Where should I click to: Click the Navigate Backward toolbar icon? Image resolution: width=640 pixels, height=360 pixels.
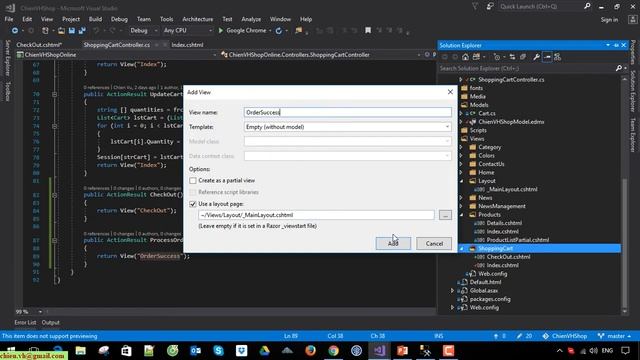pos(15,31)
